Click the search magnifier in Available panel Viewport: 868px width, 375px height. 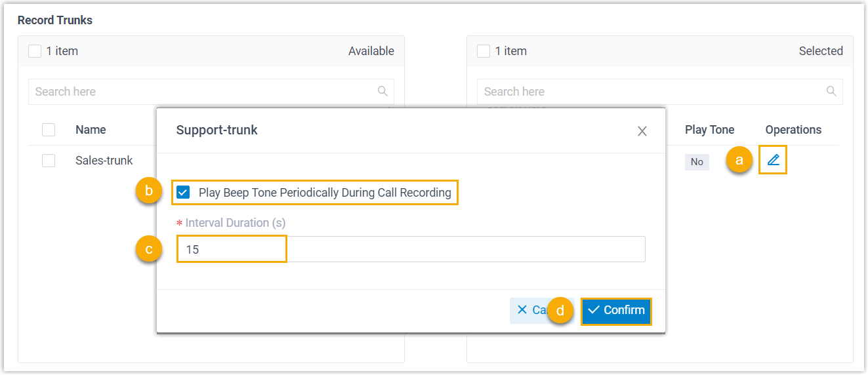coord(383,91)
